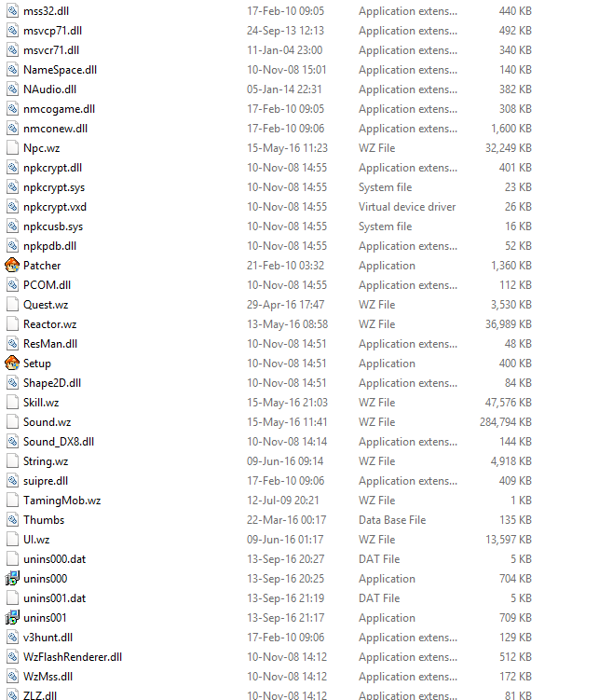This screenshot has width=599, height=700.
Task: Click the Reactor.wz file name
Action: tap(50, 324)
